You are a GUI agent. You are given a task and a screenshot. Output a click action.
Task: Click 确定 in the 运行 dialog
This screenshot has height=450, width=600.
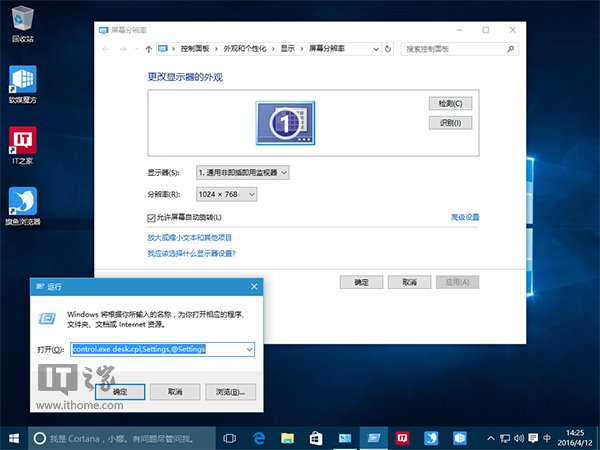[x=120, y=392]
